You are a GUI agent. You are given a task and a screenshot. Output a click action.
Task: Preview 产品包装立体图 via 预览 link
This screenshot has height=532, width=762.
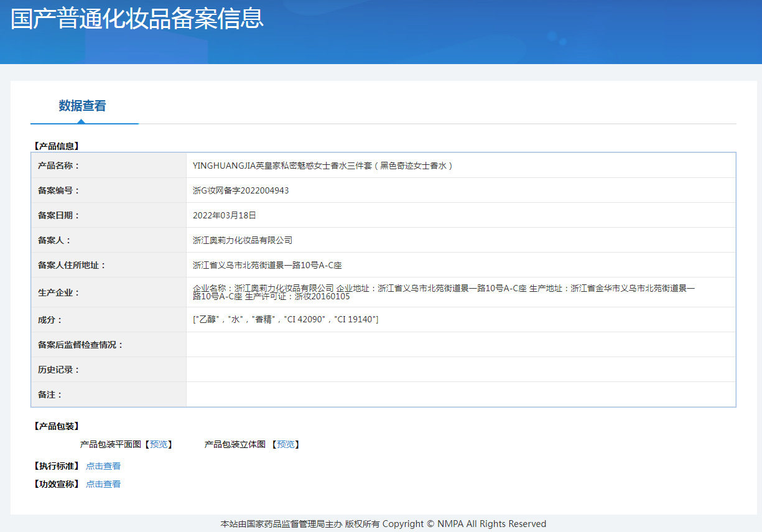[286, 444]
